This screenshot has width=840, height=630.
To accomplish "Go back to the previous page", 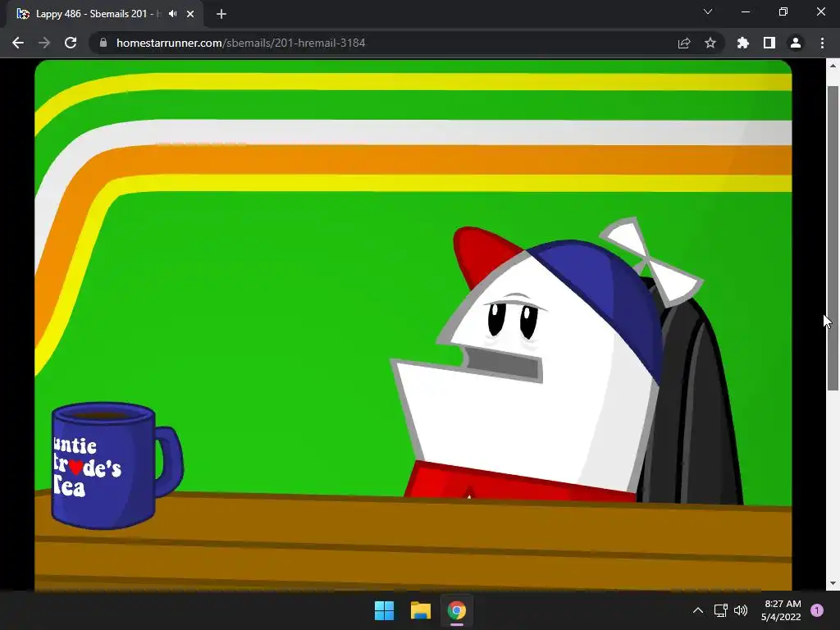I will [x=18, y=43].
